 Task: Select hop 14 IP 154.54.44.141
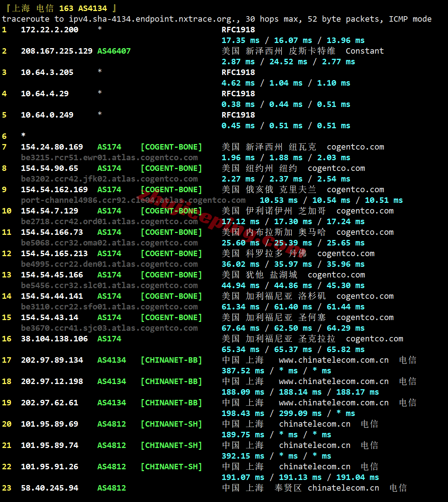(52, 296)
